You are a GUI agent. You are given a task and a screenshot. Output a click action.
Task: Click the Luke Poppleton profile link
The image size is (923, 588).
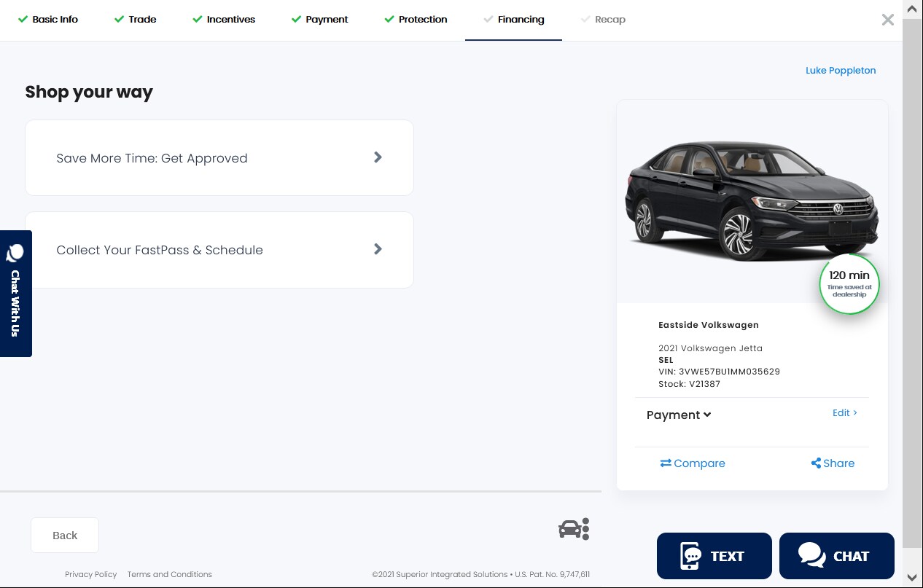pos(841,71)
